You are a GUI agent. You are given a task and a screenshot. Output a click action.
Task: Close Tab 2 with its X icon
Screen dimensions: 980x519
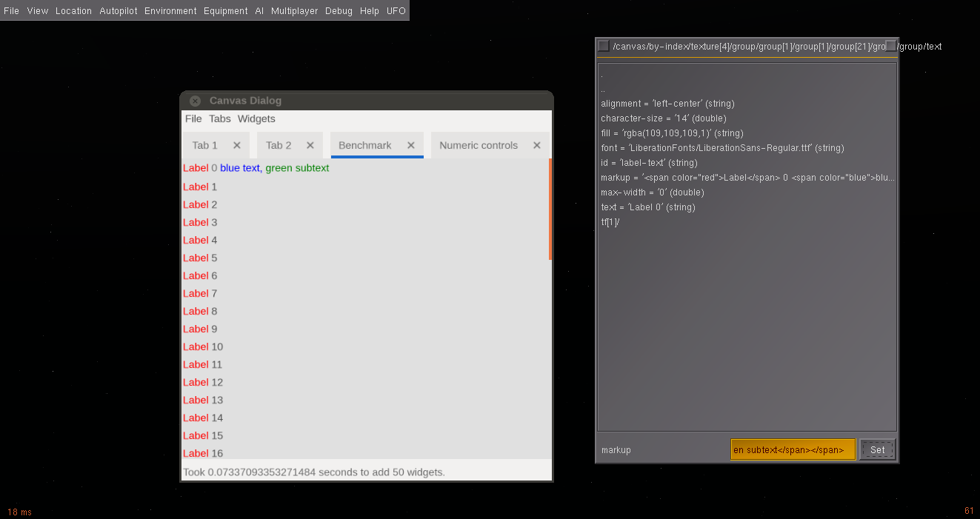(310, 146)
